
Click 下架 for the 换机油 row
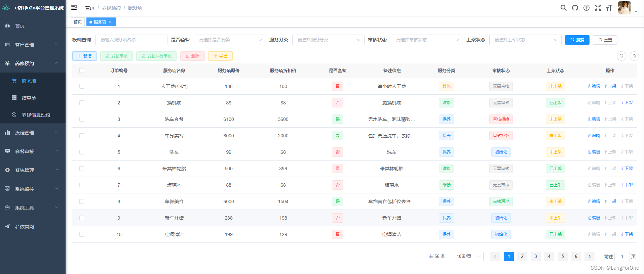click(627, 103)
